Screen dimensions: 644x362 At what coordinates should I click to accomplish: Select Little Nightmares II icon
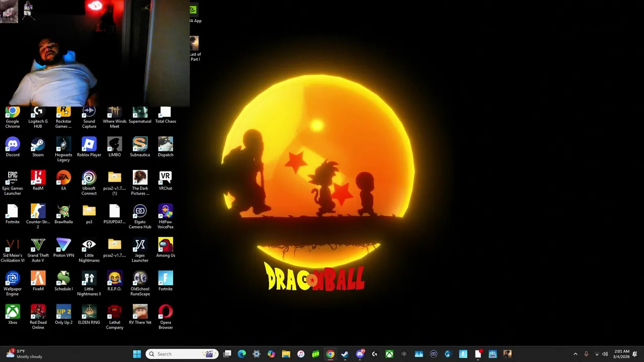(x=89, y=284)
